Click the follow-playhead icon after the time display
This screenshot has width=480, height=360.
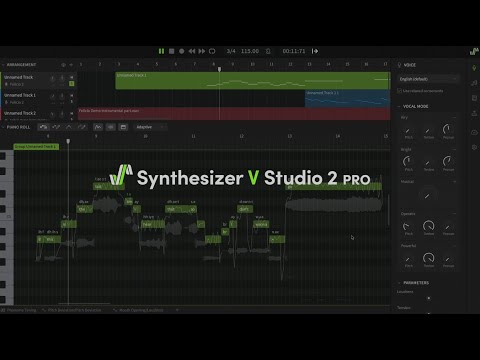pos(315,51)
